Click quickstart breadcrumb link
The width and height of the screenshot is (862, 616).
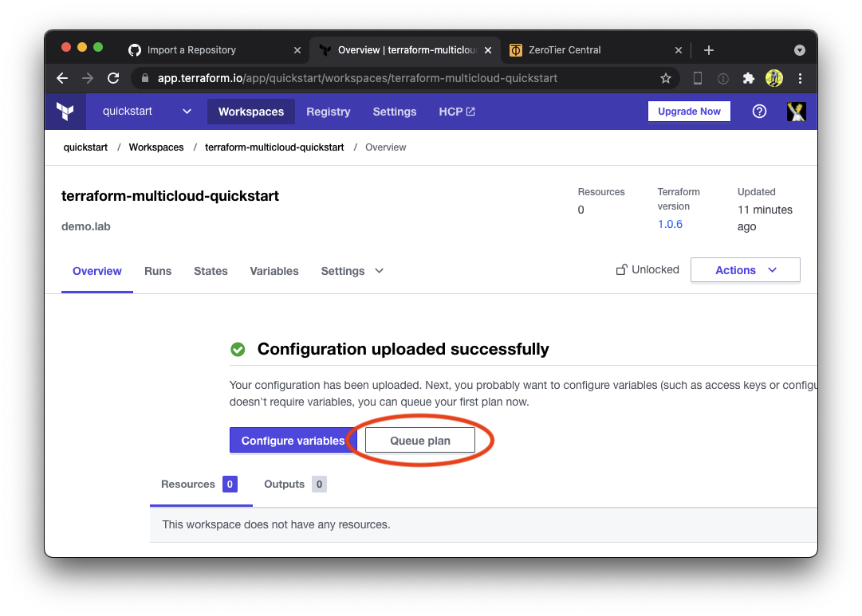point(86,147)
